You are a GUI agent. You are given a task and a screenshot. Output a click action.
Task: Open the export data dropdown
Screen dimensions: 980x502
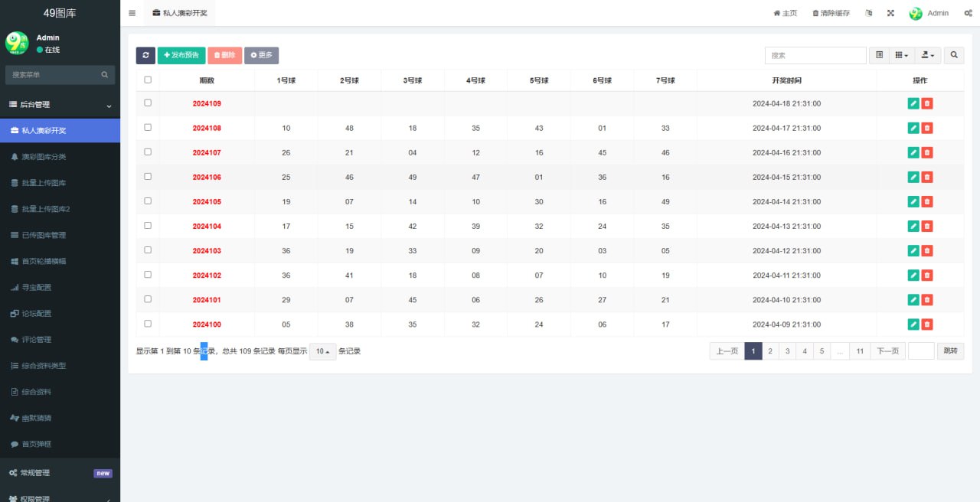(x=928, y=55)
